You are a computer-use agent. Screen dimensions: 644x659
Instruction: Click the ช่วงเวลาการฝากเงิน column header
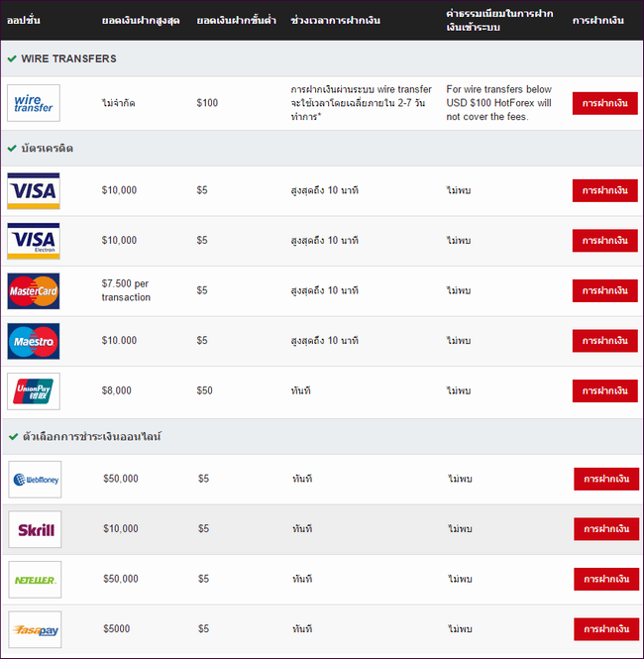[x=337, y=21]
